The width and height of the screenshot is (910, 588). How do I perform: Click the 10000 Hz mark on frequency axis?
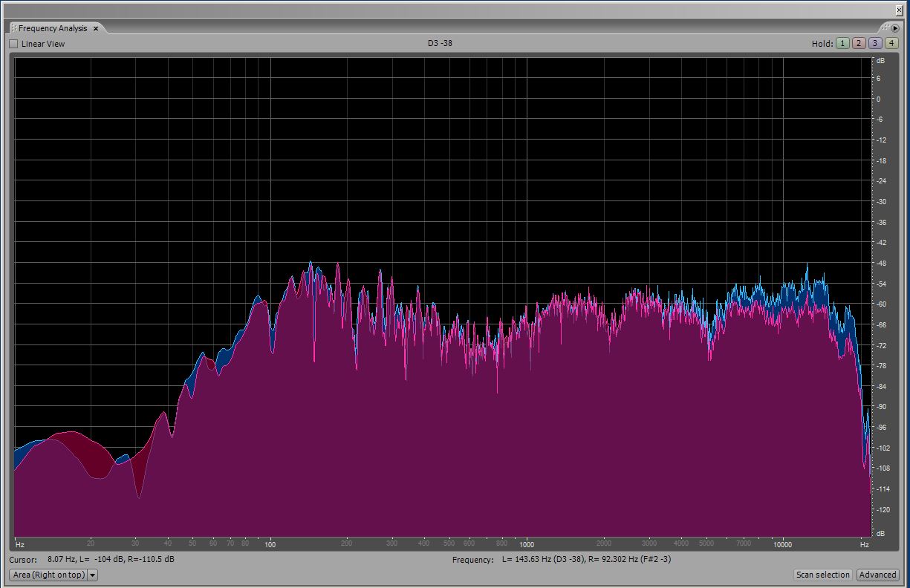click(x=782, y=544)
